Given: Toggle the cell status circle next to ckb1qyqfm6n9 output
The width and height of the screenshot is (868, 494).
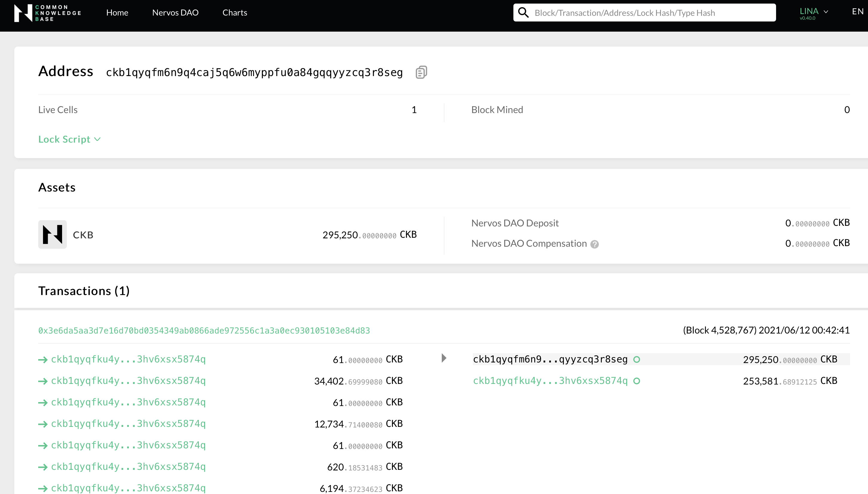Looking at the screenshot, I should point(636,360).
